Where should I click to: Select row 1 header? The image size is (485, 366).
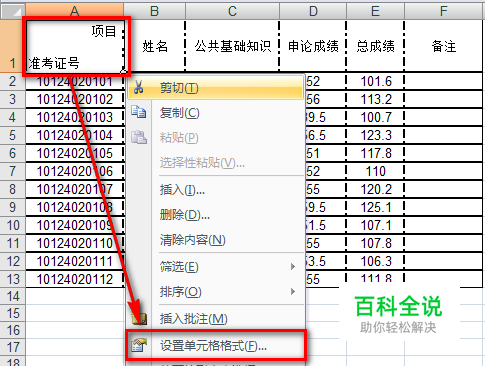coord(13,46)
